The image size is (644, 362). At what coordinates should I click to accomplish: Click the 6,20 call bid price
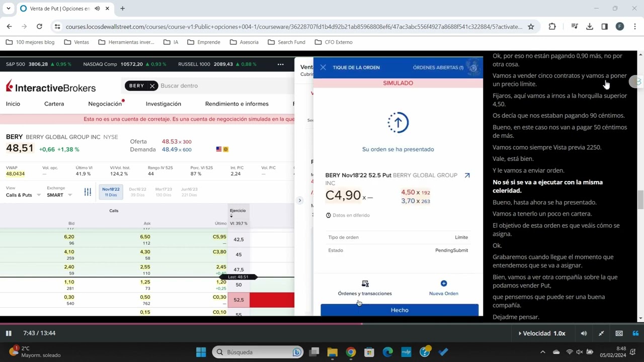pyautogui.click(x=69, y=237)
